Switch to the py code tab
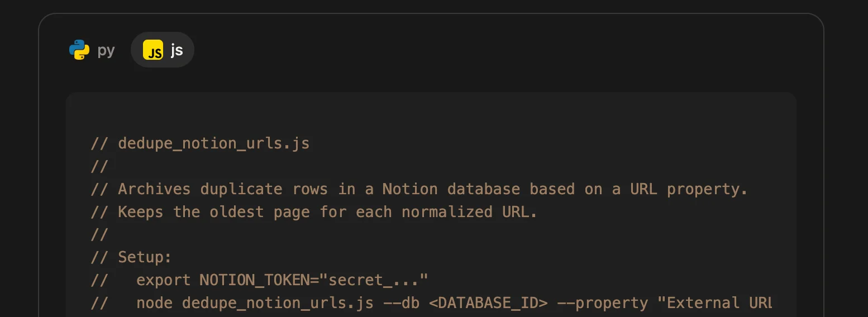The width and height of the screenshot is (868, 317). [x=93, y=50]
